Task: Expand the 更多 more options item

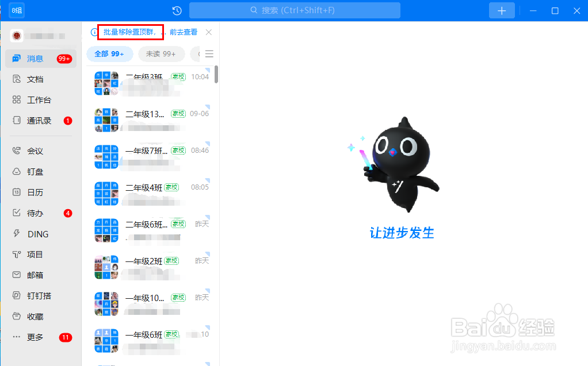Action: (x=41, y=337)
